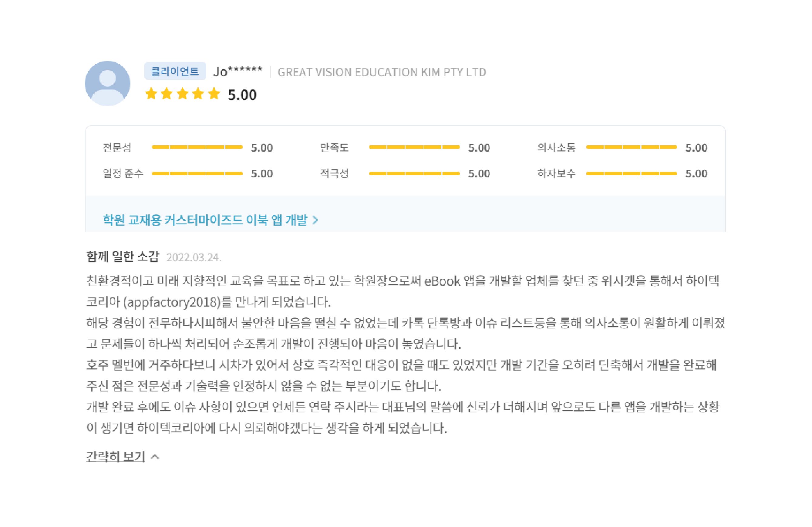Click the 적극성 rating bar
This screenshot has width=812, height=527.
(414, 174)
